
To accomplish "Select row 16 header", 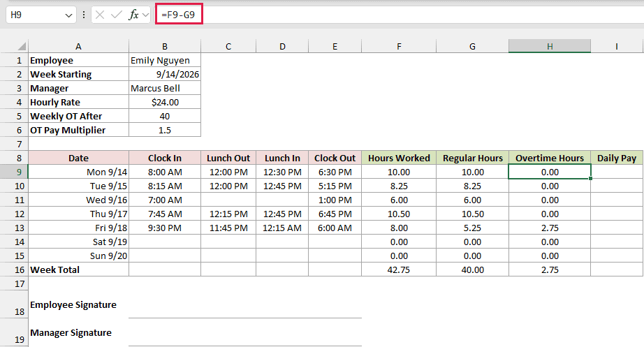I will 14,270.
